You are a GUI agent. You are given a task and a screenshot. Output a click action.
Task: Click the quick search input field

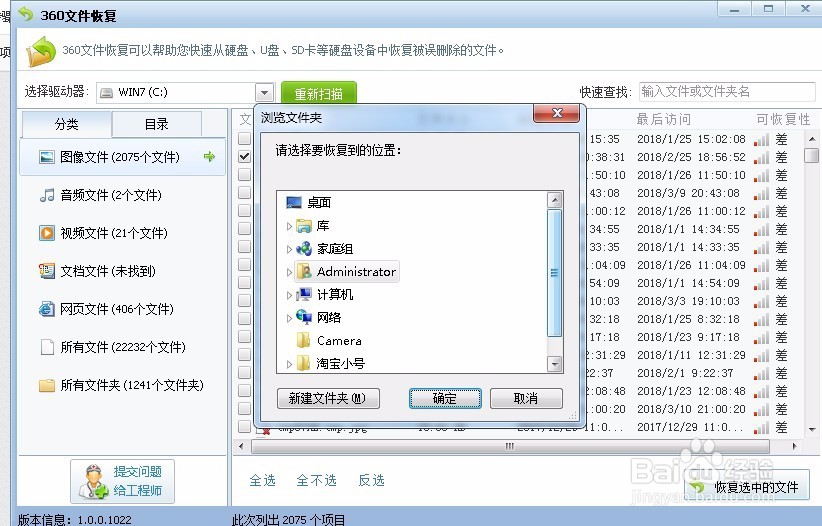727,92
